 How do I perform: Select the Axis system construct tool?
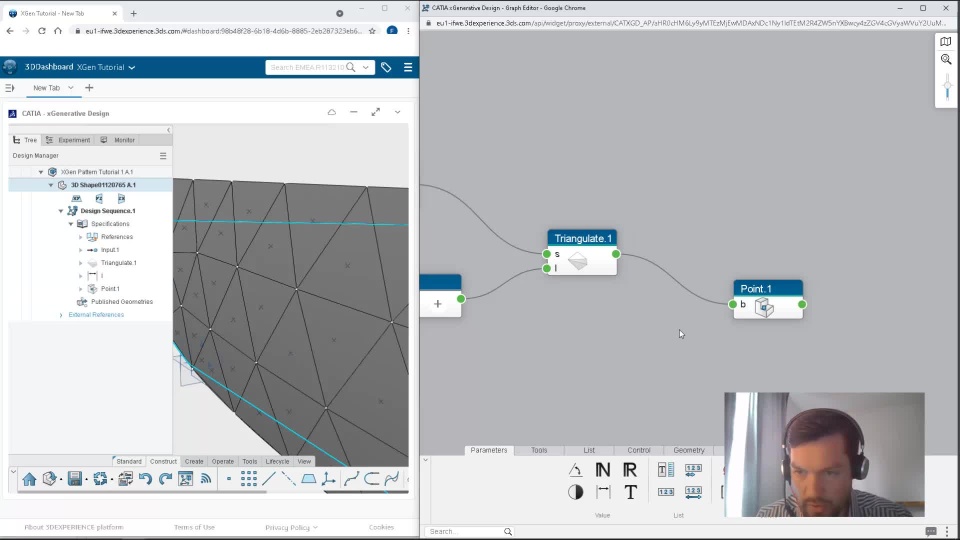329,479
